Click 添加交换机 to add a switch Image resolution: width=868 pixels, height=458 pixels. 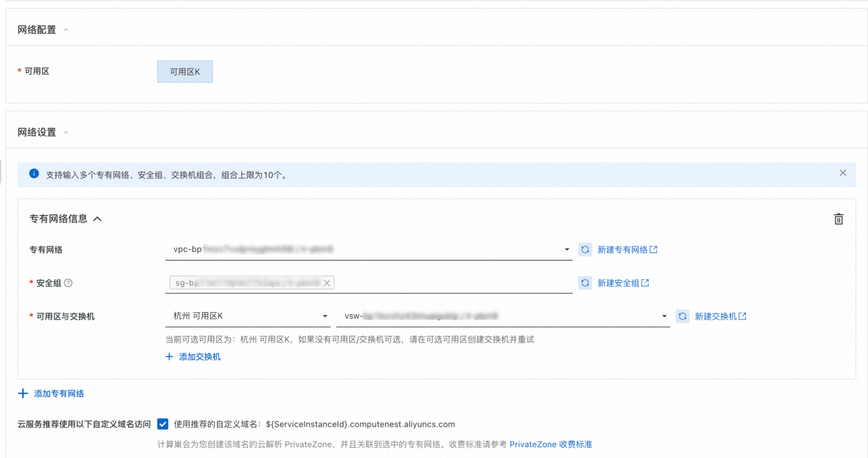(193, 357)
